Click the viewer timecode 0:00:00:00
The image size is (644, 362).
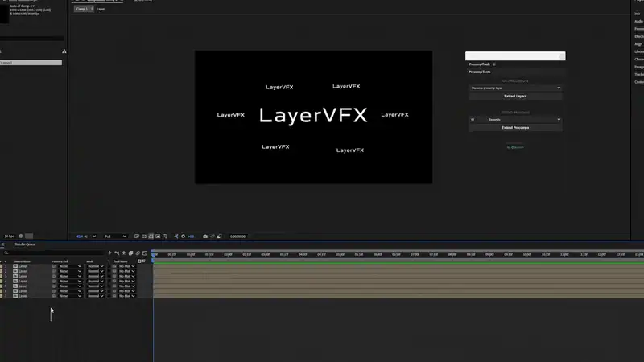pyautogui.click(x=237, y=237)
